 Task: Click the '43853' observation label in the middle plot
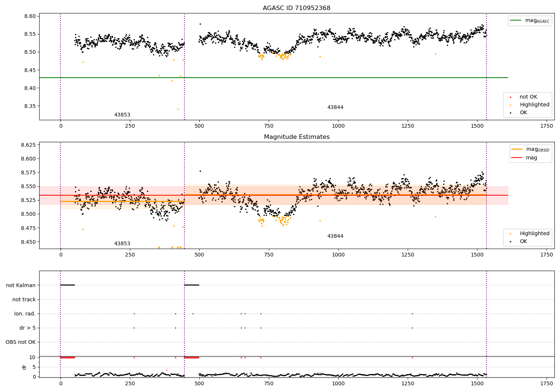(x=122, y=244)
